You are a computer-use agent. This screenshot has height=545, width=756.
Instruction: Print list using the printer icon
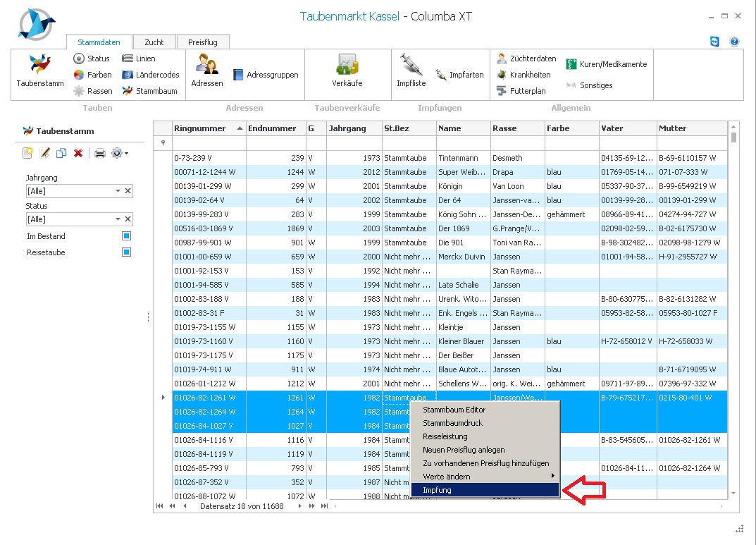[100, 153]
